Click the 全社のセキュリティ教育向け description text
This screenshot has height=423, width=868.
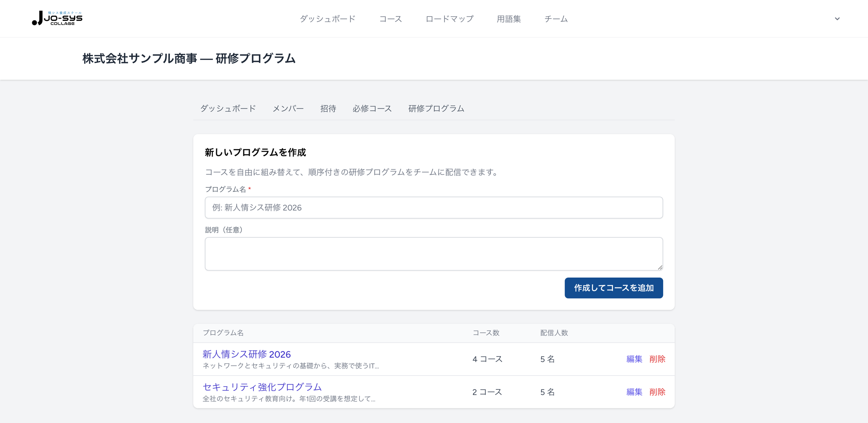[x=289, y=399]
